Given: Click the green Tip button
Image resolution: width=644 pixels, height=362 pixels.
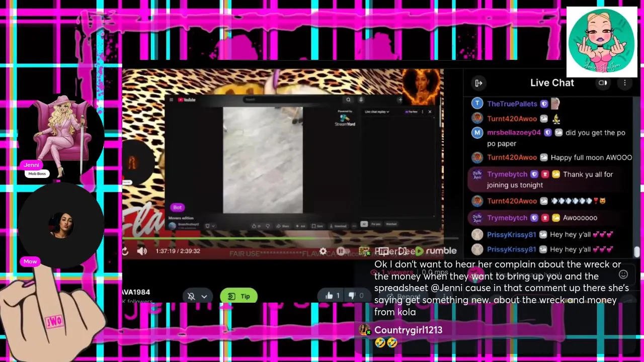Looking at the screenshot, I should pyautogui.click(x=238, y=296).
